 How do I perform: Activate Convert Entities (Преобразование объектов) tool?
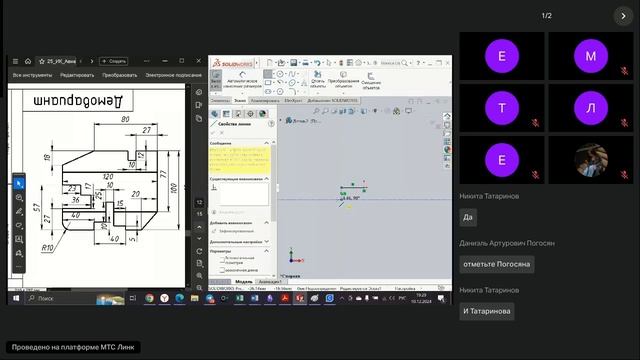tap(343, 80)
